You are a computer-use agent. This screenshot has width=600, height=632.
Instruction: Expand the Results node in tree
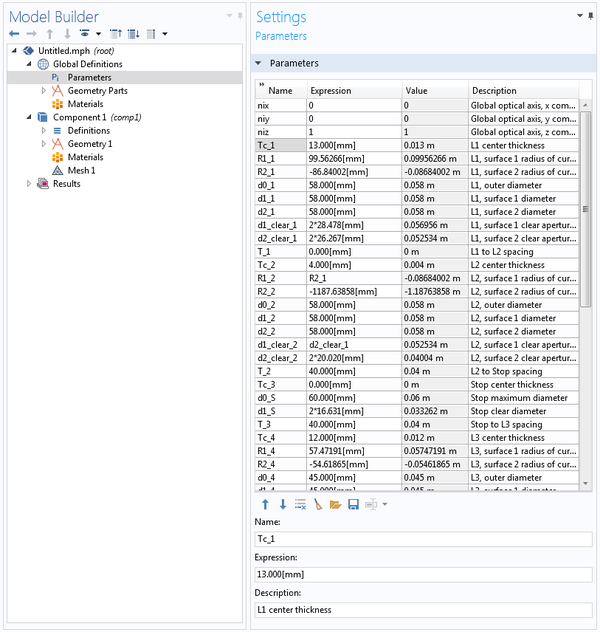tap(29, 184)
